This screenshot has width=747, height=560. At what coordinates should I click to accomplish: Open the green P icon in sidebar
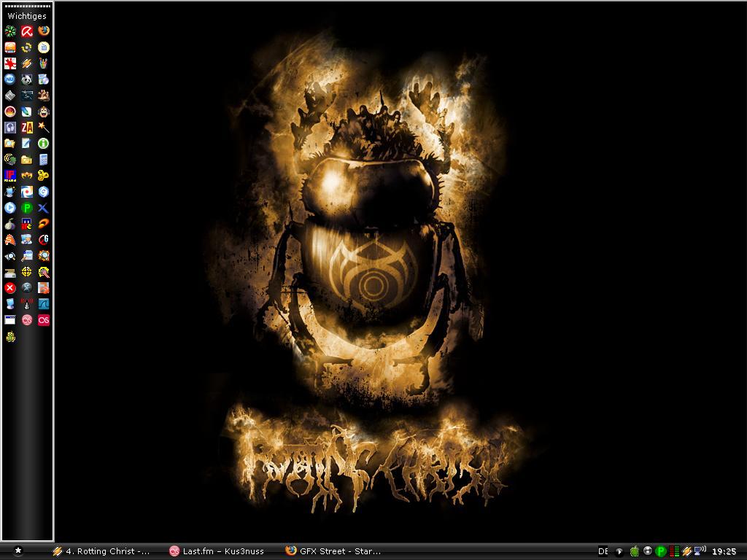tap(27, 208)
